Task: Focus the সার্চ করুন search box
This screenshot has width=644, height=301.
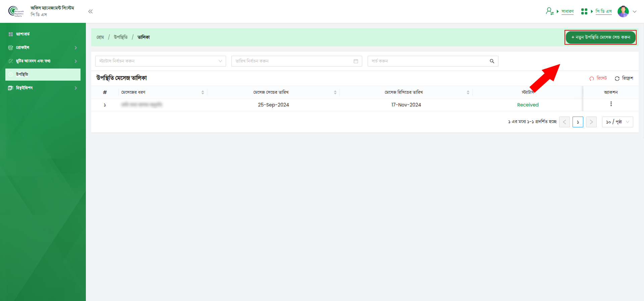Action: point(433,61)
